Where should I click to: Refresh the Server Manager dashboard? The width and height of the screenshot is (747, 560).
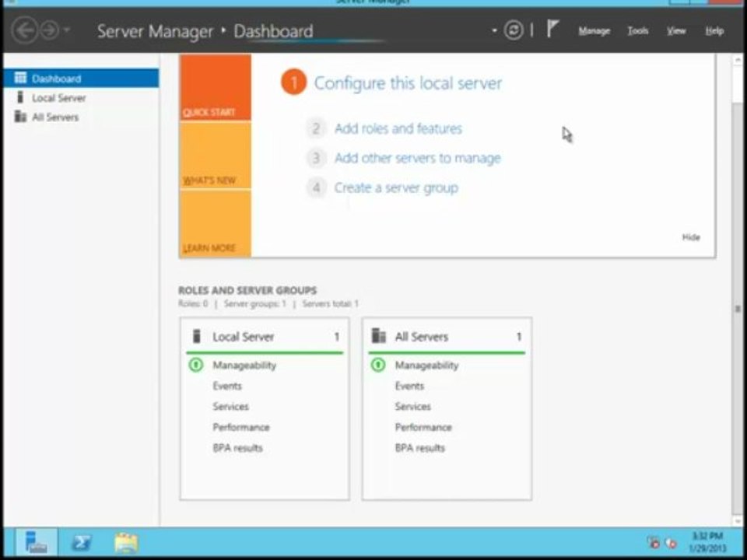514,30
